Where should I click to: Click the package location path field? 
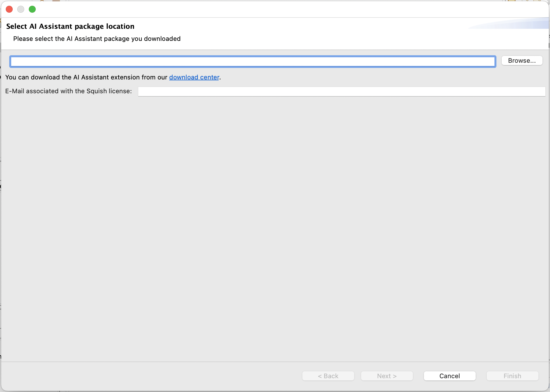253,62
